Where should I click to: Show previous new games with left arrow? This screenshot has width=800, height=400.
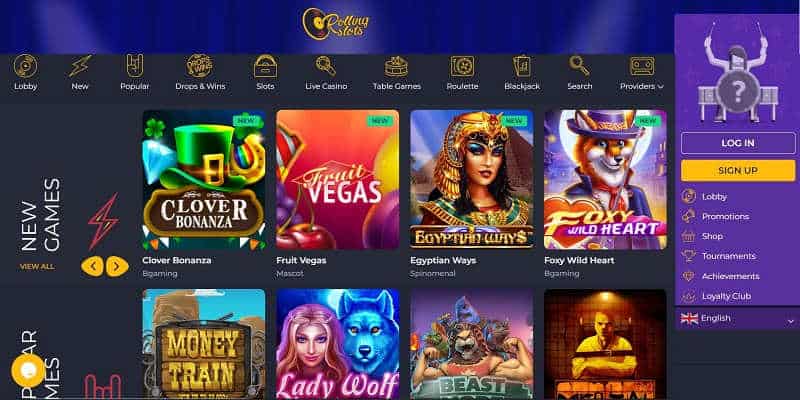(x=92, y=266)
